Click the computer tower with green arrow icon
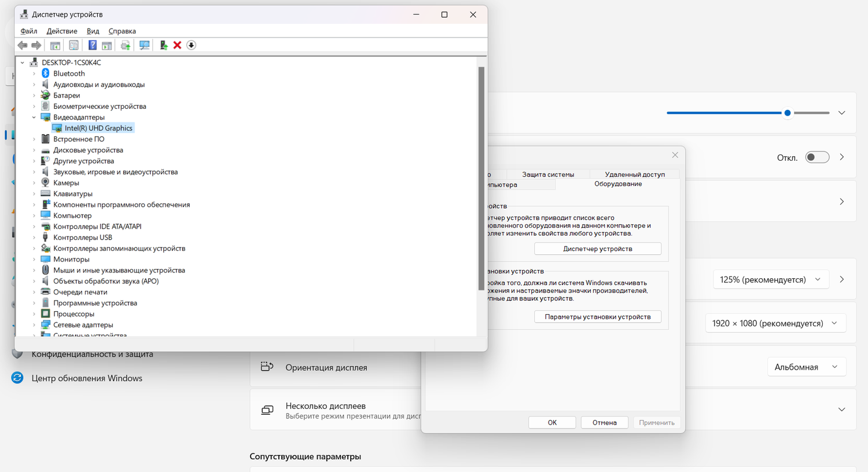 (x=163, y=45)
